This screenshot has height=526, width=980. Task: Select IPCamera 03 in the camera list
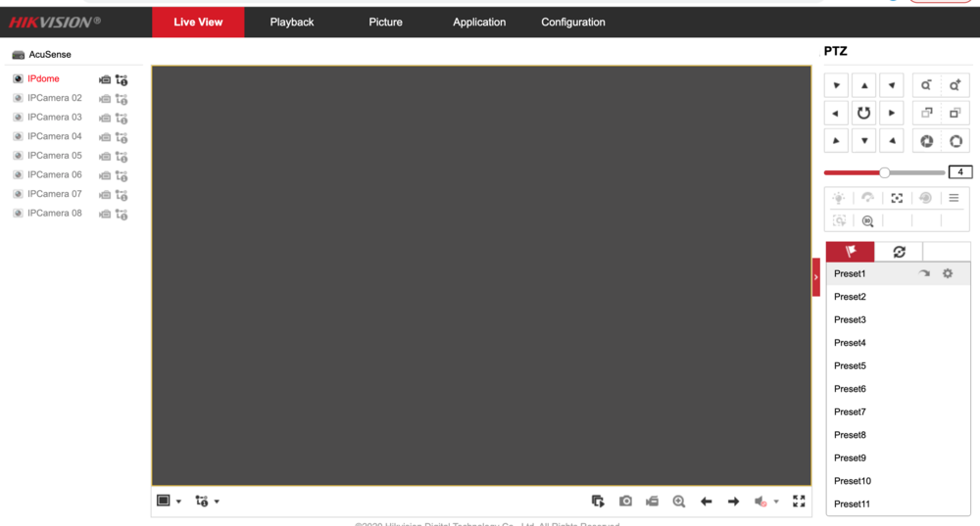point(55,118)
